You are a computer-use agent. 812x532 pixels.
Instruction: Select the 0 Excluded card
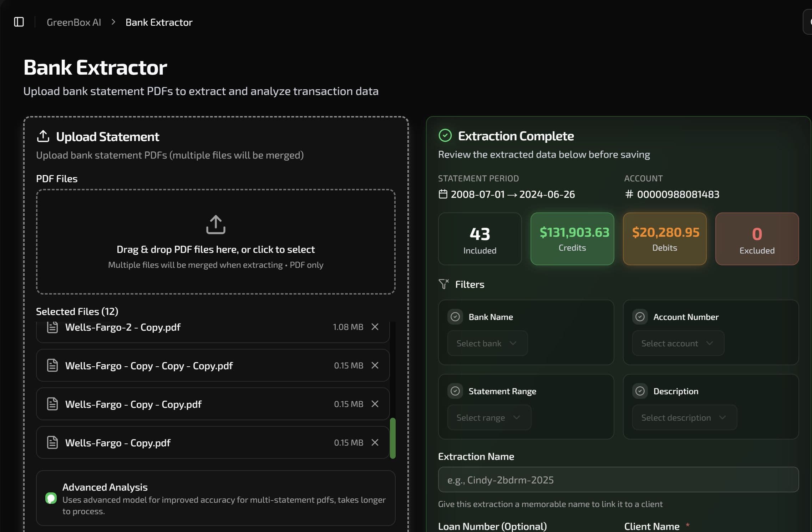(757, 239)
